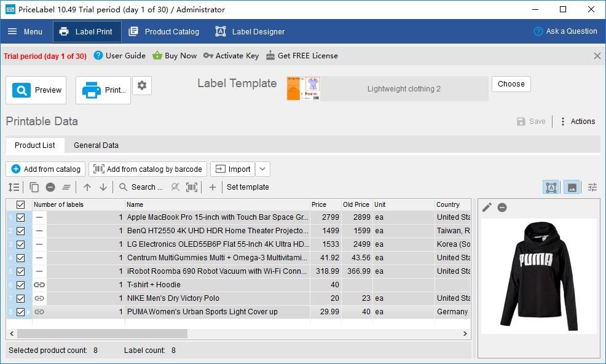Click Ask a Question help link
Image resolution: width=606 pixels, height=364 pixels.
[x=565, y=31]
